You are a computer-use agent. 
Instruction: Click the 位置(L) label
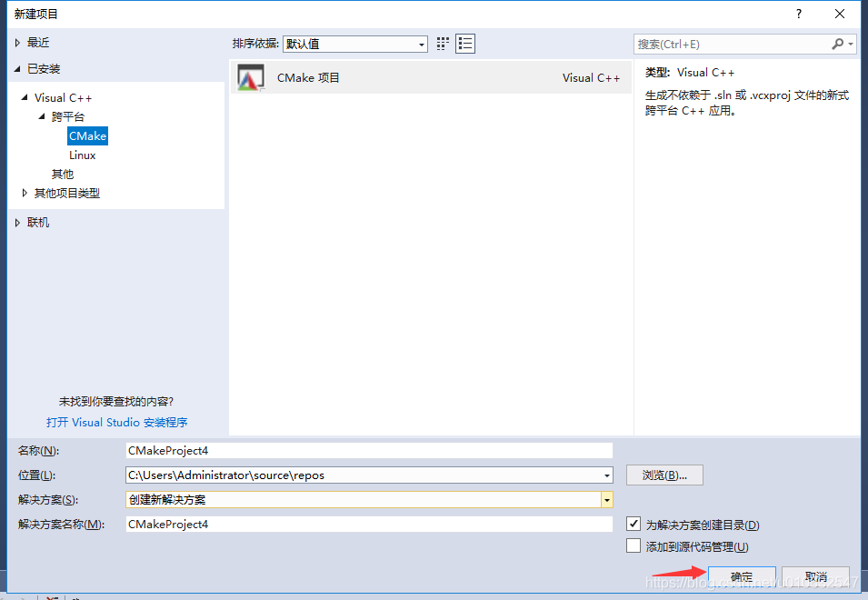tap(36, 475)
